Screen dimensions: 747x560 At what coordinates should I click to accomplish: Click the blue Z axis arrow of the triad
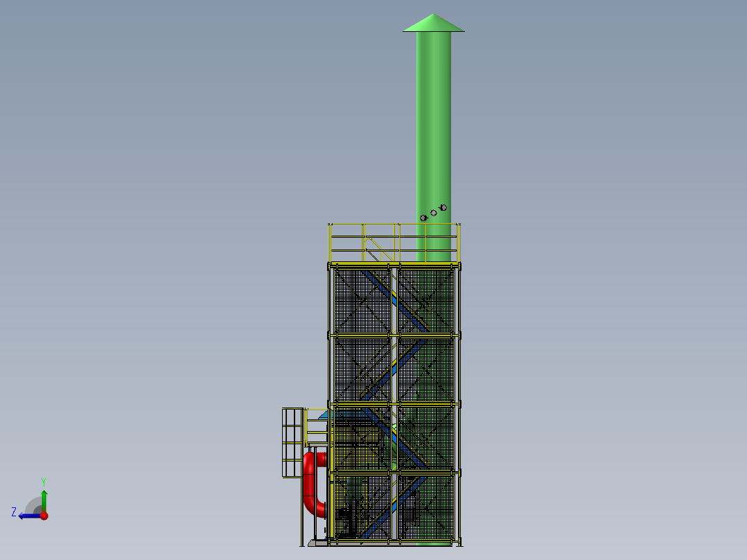coord(28,516)
